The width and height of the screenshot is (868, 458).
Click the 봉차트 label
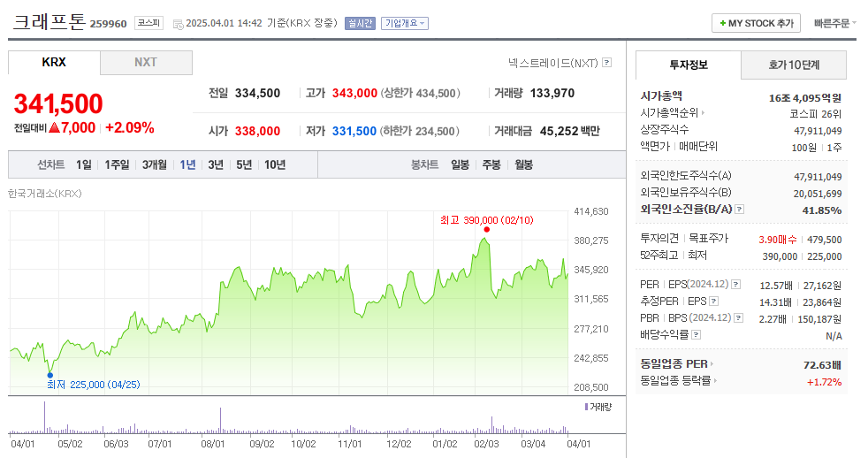(424, 165)
